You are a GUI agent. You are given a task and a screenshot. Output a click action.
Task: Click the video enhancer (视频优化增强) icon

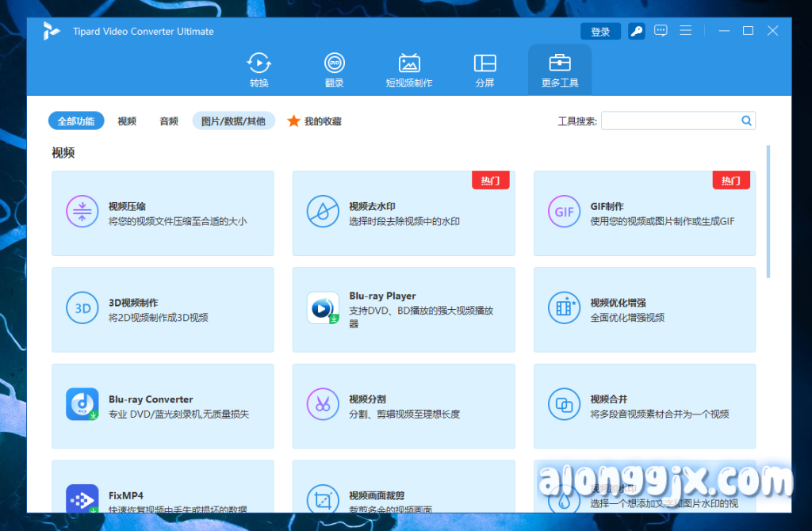click(564, 308)
